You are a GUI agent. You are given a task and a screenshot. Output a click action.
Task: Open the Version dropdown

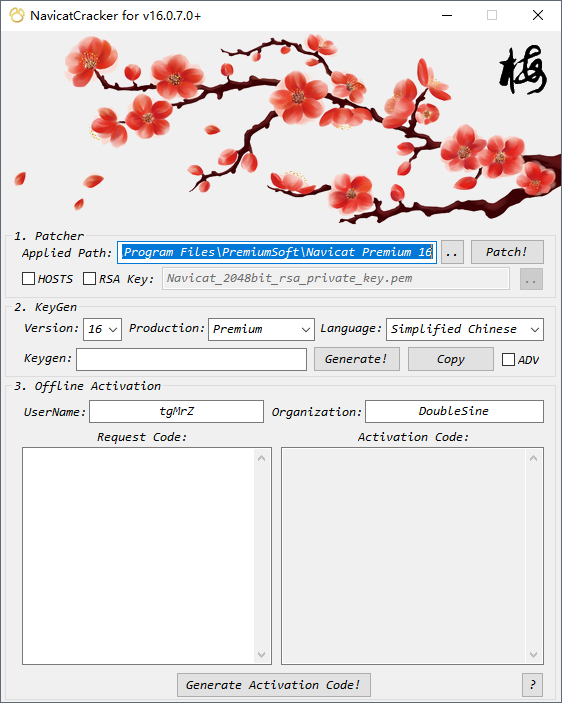pos(103,330)
